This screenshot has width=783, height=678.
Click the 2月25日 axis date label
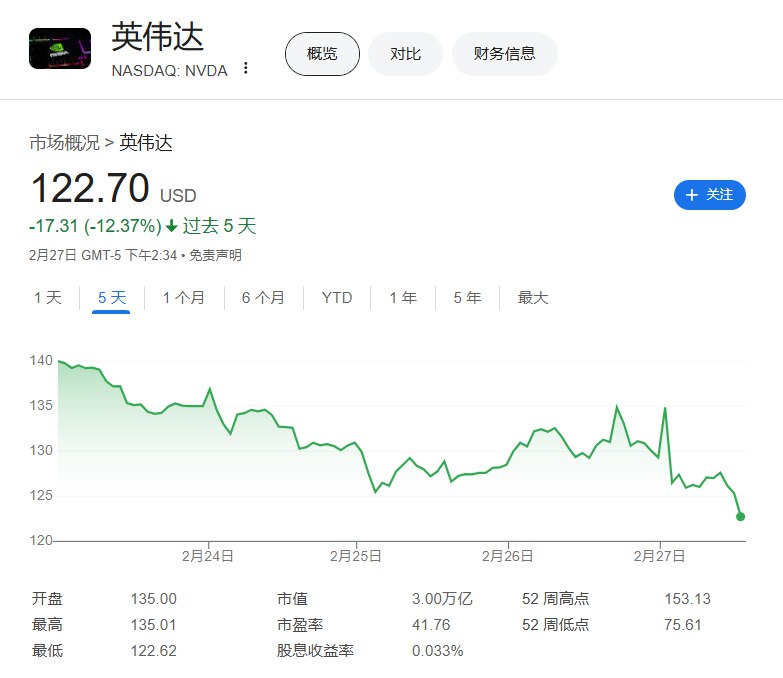pyautogui.click(x=356, y=556)
